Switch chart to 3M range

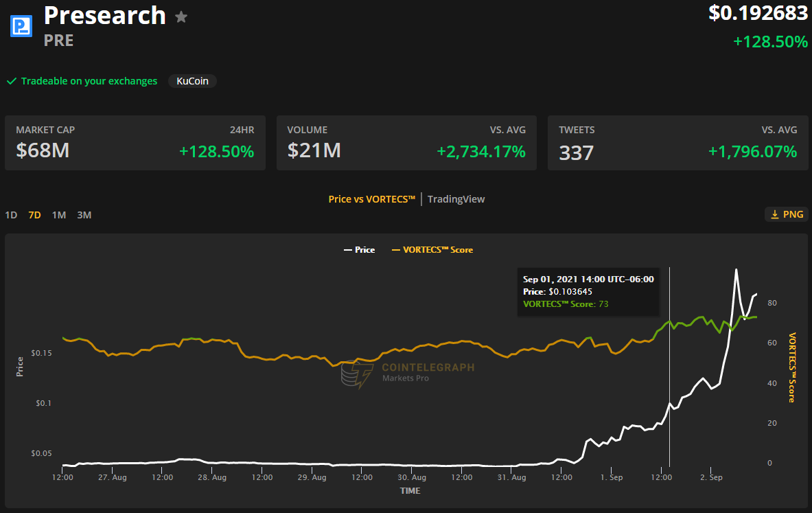[x=84, y=215]
